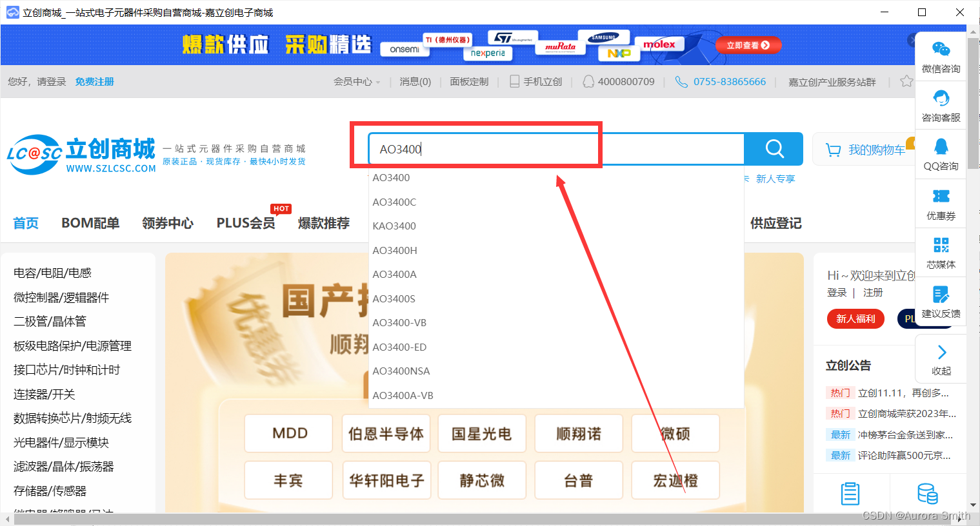Open 面板定制 link

tap(469, 82)
